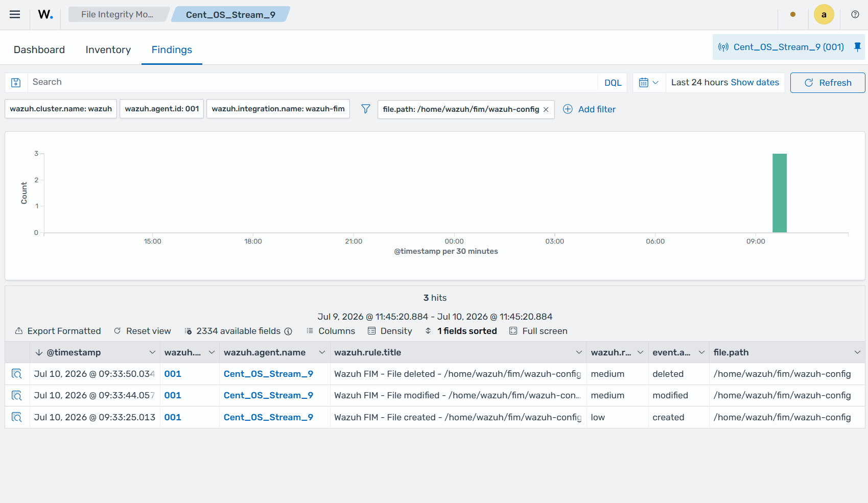Expand the file.path column menu
The image size is (868, 503).
point(857,352)
